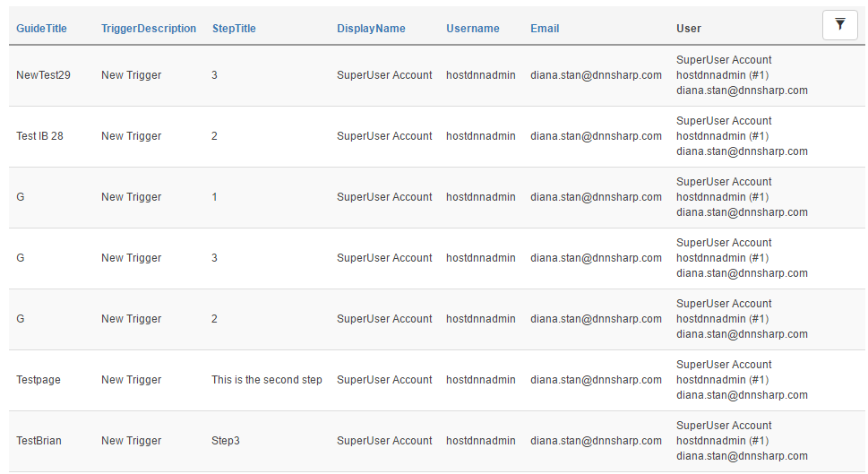Sort by Email column header
The height and width of the screenshot is (474, 868).
(545, 29)
